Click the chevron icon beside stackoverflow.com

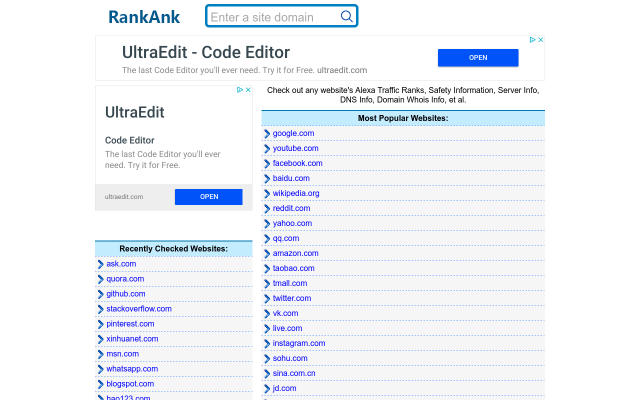100,309
